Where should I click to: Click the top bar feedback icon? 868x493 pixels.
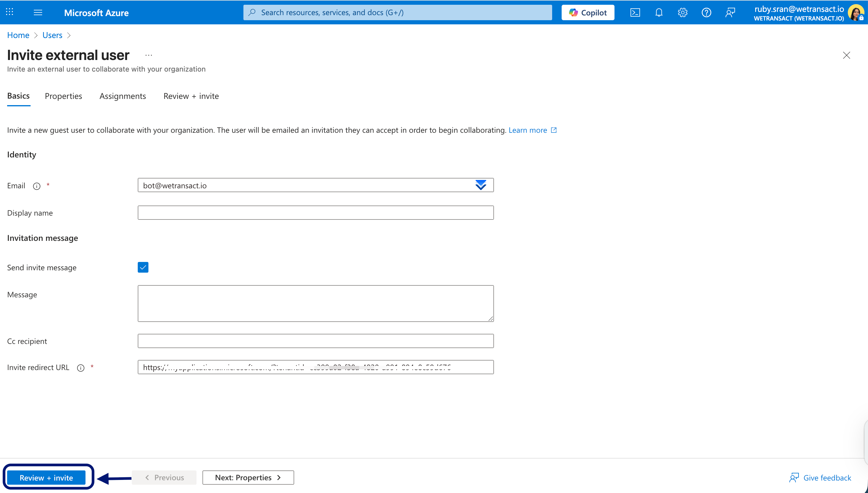(730, 12)
